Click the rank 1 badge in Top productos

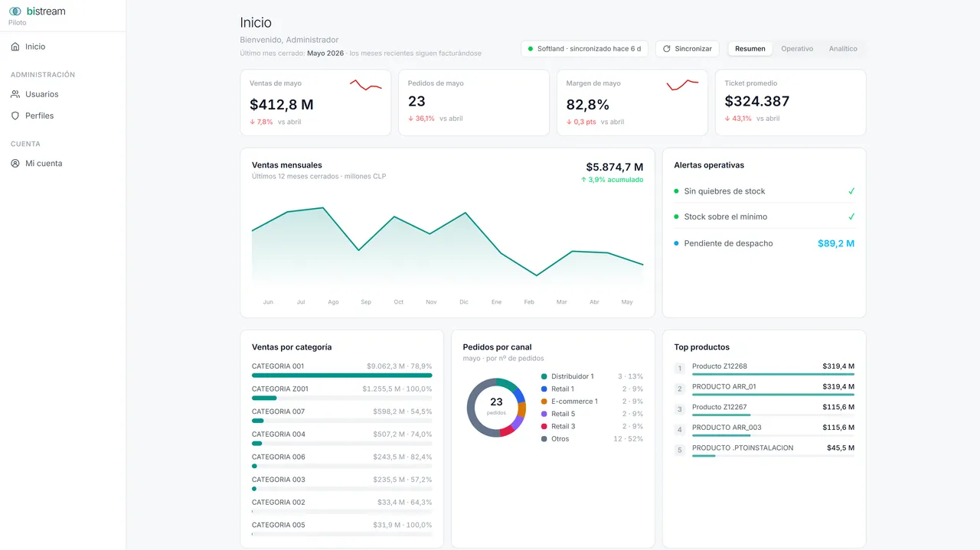point(679,369)
